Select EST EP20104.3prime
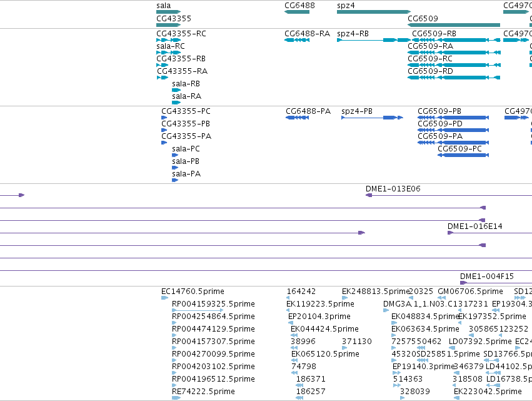Screen dimensions: 532x401 (x=291, y=323)
